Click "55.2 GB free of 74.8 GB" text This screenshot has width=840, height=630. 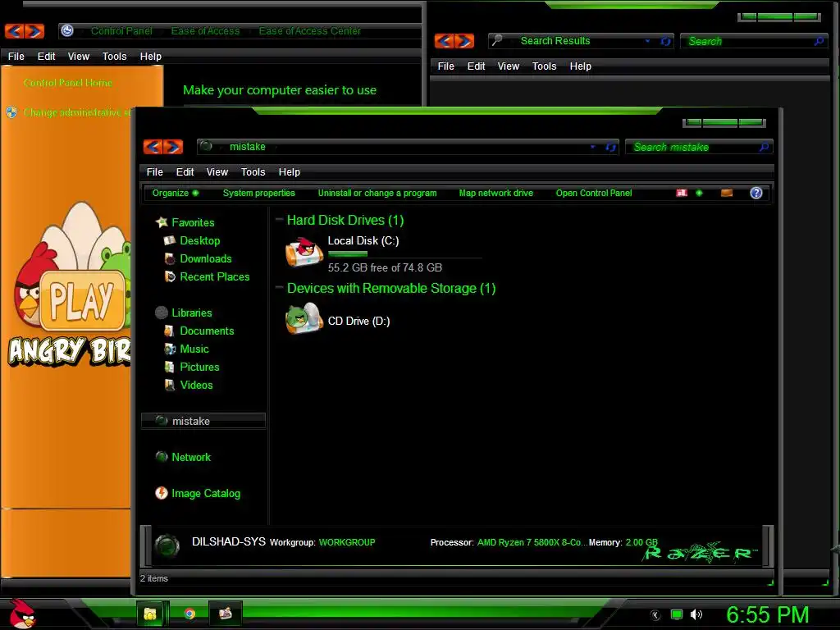pyautogui.click(x=385, y=267)
